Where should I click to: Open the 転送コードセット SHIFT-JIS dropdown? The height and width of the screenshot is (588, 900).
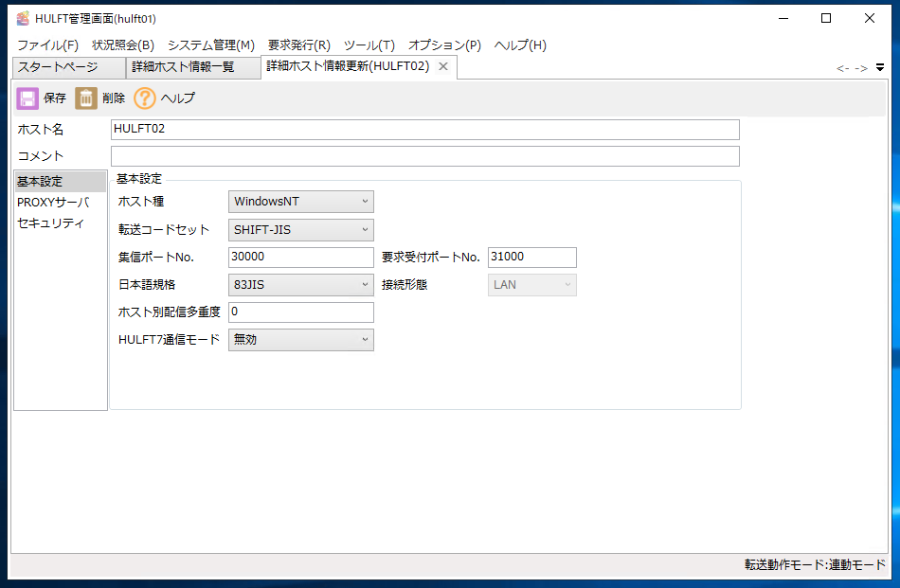pos(300,229)
